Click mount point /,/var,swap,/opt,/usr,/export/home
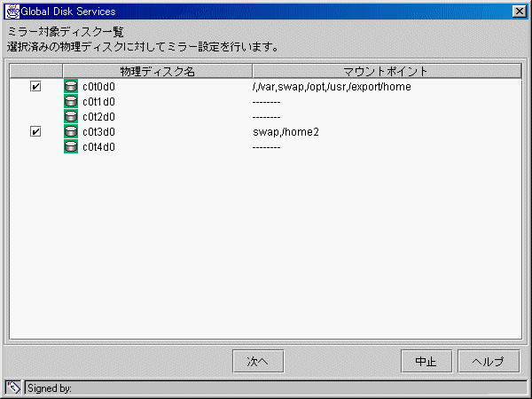This screenshot has width=532, height=399. (332, 87)
